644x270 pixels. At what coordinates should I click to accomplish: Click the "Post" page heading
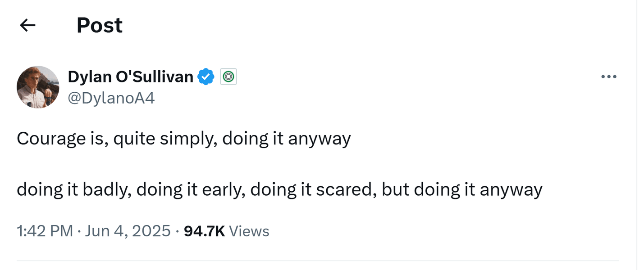point(100,25)
